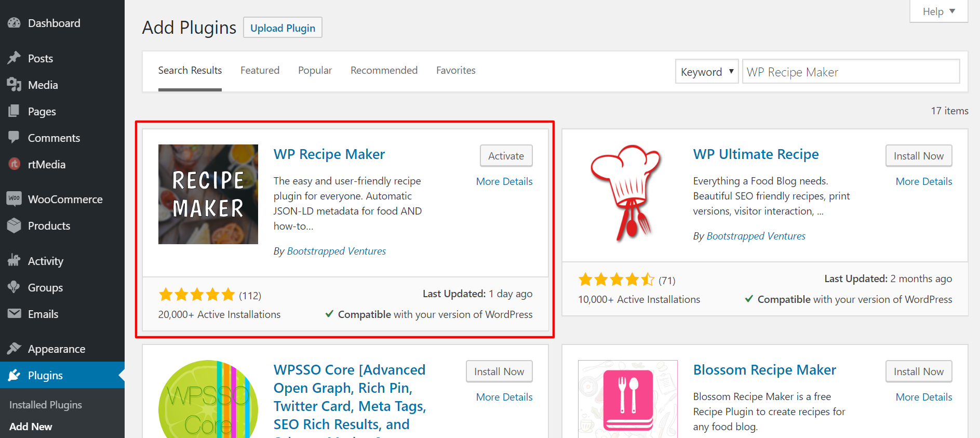
Task: Click the Media icon in sidebar
Action: (14, 84)
